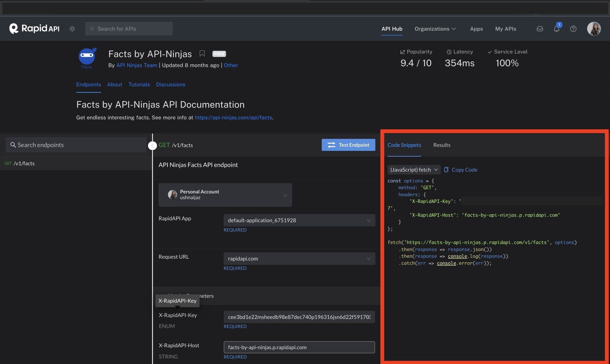Switch to the About tab
Image resolution: width=610 pixels, height=364 pixels.
pos(114,84)
